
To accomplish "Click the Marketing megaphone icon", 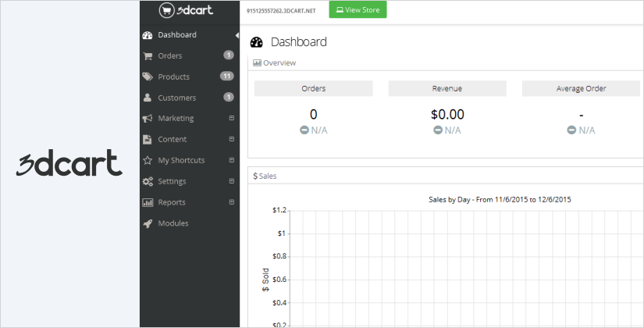I will coord(148,119).
